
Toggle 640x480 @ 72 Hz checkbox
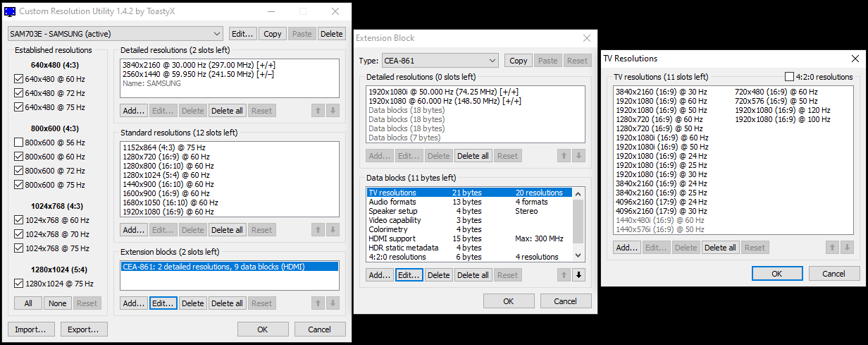pos(19,93)
